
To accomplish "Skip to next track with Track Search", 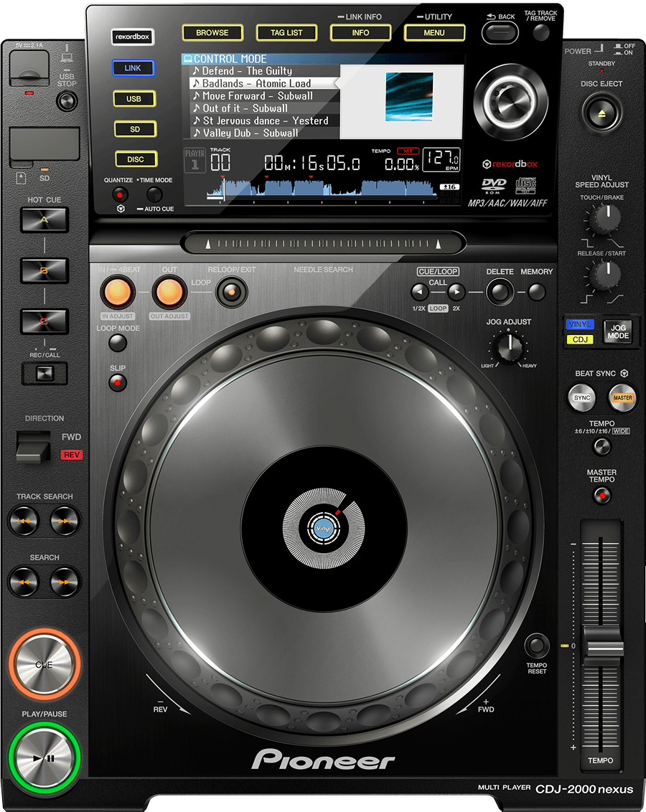I will point(65,521).
